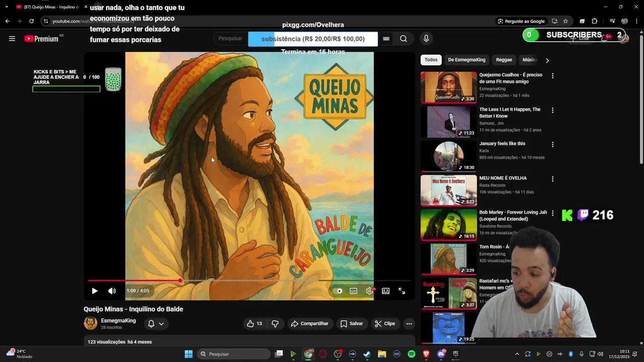Open Quejasmo Cualhos video thumbnail
The width and height of the screenshot is (644, 362).
pyautogui.click(x=448, y=87)
